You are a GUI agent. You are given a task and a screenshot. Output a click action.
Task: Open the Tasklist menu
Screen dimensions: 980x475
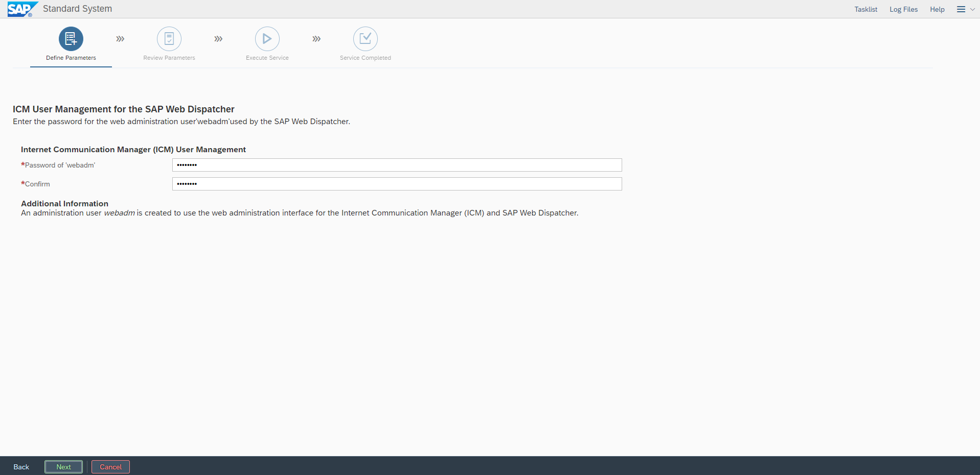pyautogui.click(x=865, y=9)
